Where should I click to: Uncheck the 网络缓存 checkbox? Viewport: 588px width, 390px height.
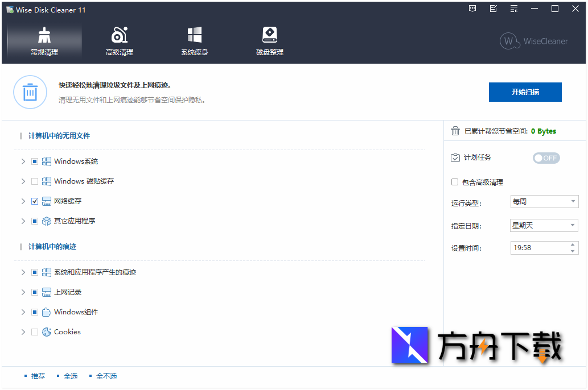(x=35, y=201)
